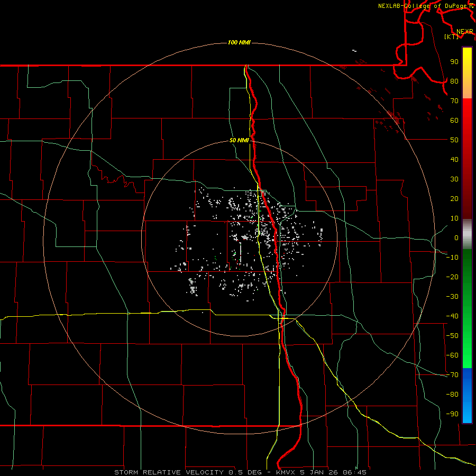The height and width of the screenshot is (476, 476).
Task: Click the 100 NMI range ring label
Action: click(239, 42)
